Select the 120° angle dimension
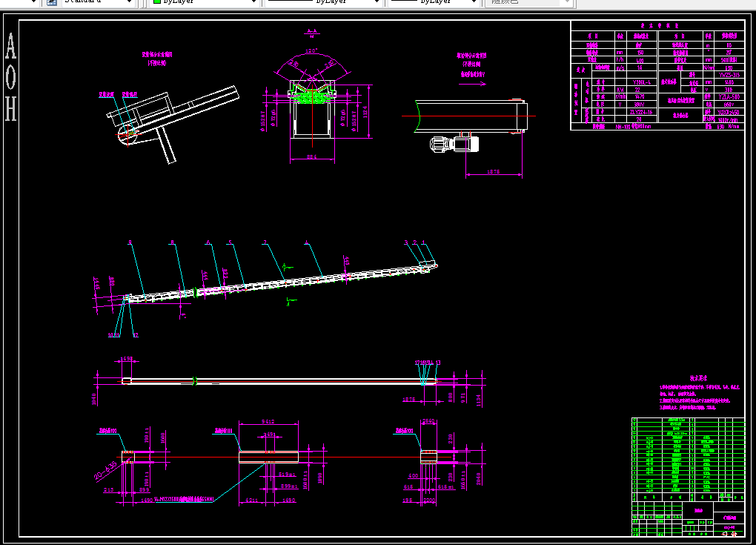This screenshot has height=545, width=756. 311,50
